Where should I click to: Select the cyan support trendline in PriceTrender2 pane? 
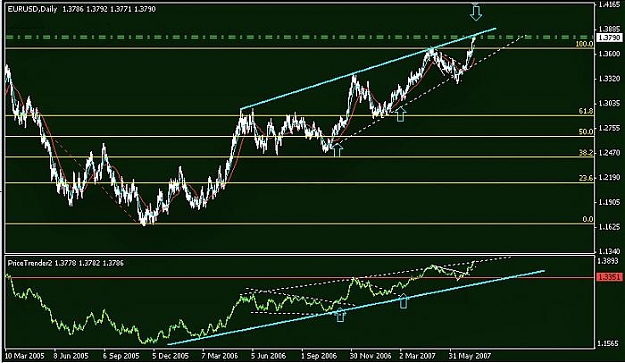[x=356, y=307]
